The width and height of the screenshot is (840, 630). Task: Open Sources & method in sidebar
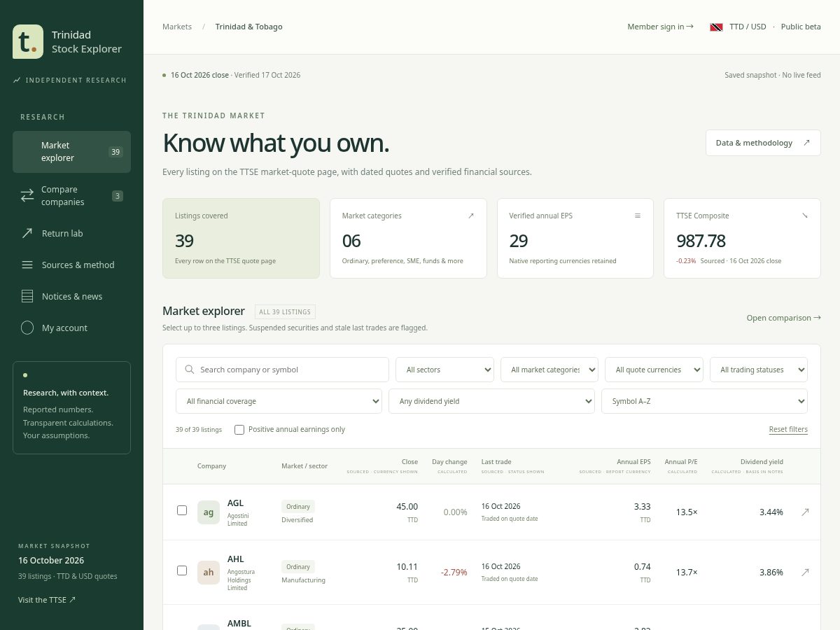[x=71, y=265]
